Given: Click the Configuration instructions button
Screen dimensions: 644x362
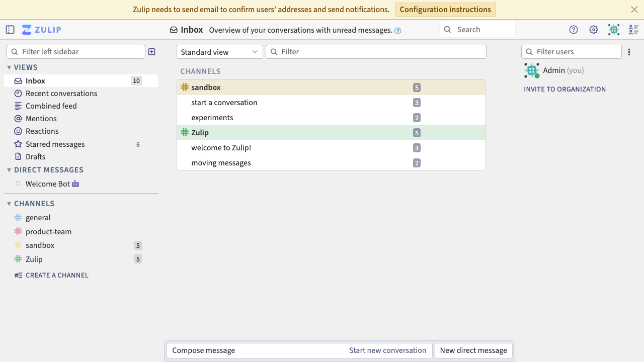Looking at the screenshot, I should pos(445,10).
